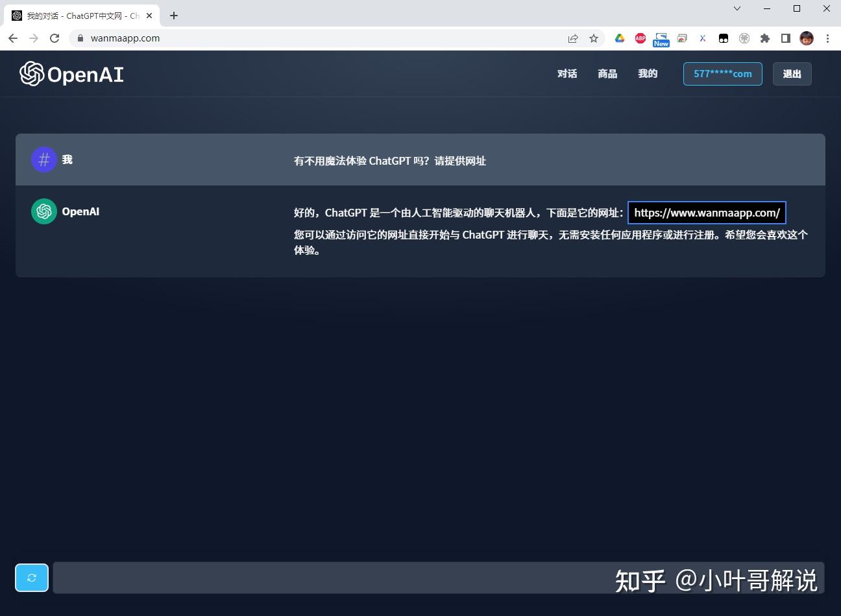Click the 577*****com account button
Image resolution: width=841 pixels, height=616 pixels.
[x=723, y=74]
